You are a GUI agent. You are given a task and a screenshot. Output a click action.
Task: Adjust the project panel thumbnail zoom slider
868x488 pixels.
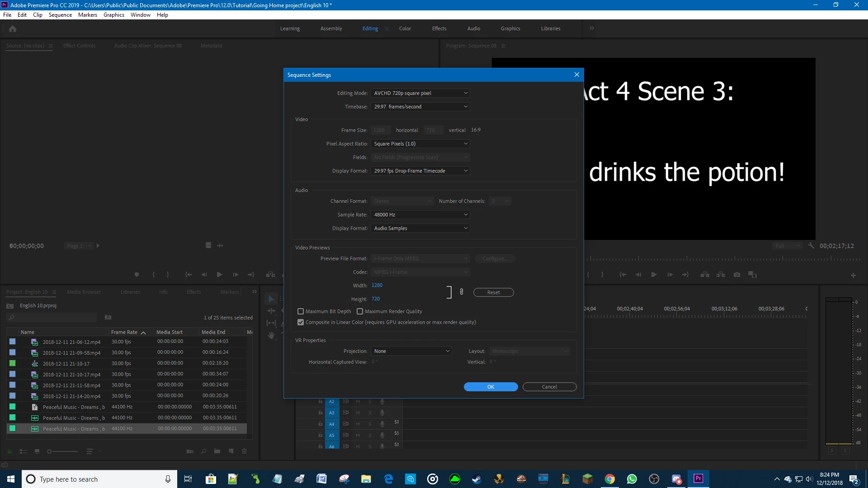pos(50,451)
